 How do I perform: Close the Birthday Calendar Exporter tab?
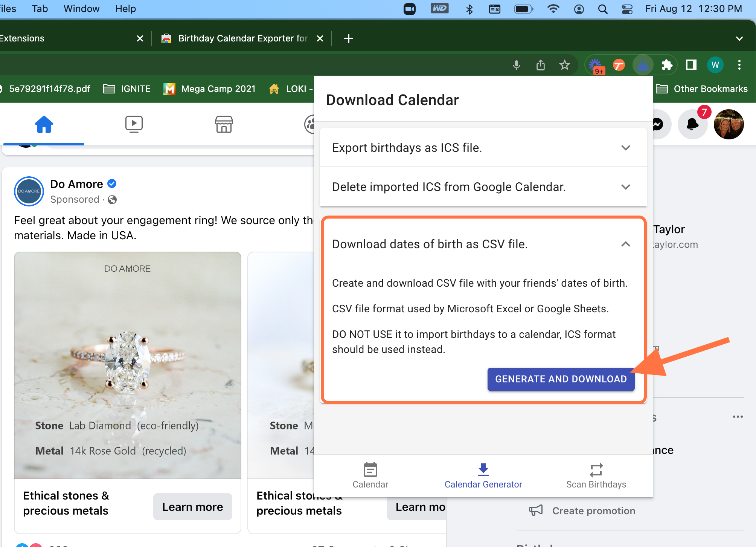[320, 38]
